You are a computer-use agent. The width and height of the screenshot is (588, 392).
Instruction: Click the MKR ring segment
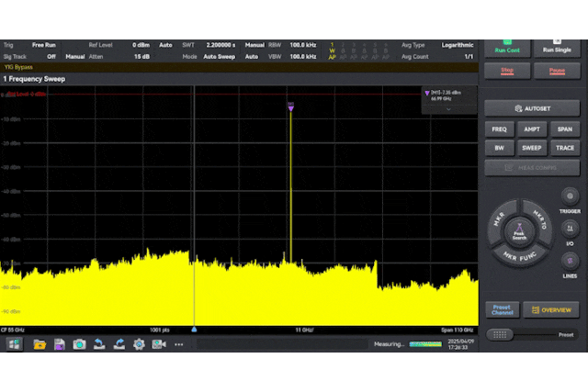click(x=499, y=219)
